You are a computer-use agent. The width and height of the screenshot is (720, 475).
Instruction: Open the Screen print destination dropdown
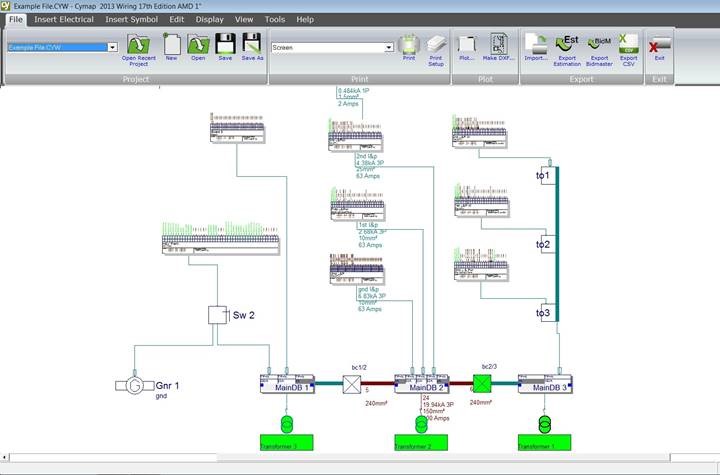[x=389, y=47]
